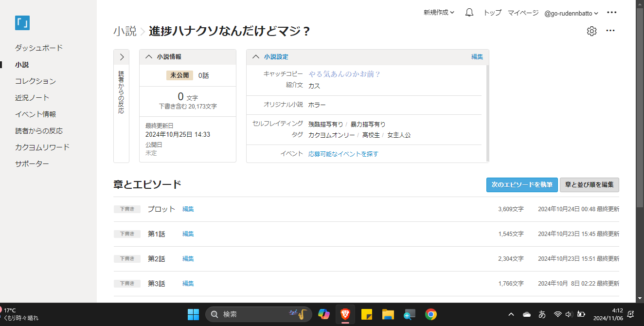Collapse the 小説設定 panel
Image resolution: width=644 pixels, height=326 pixels.
point(256,57)
